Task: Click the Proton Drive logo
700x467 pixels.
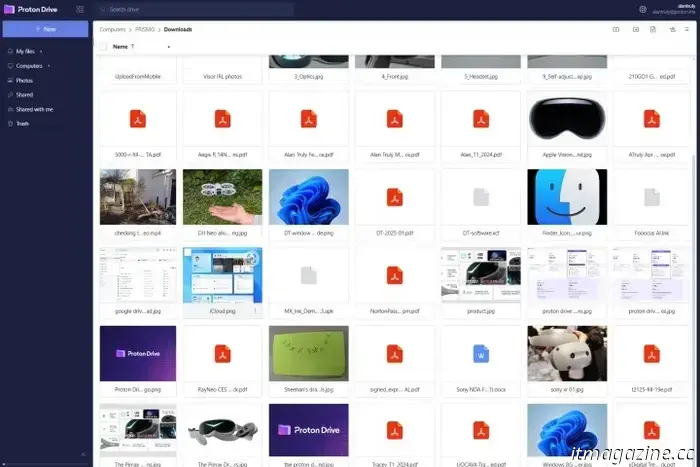Action: click(31, 9)
